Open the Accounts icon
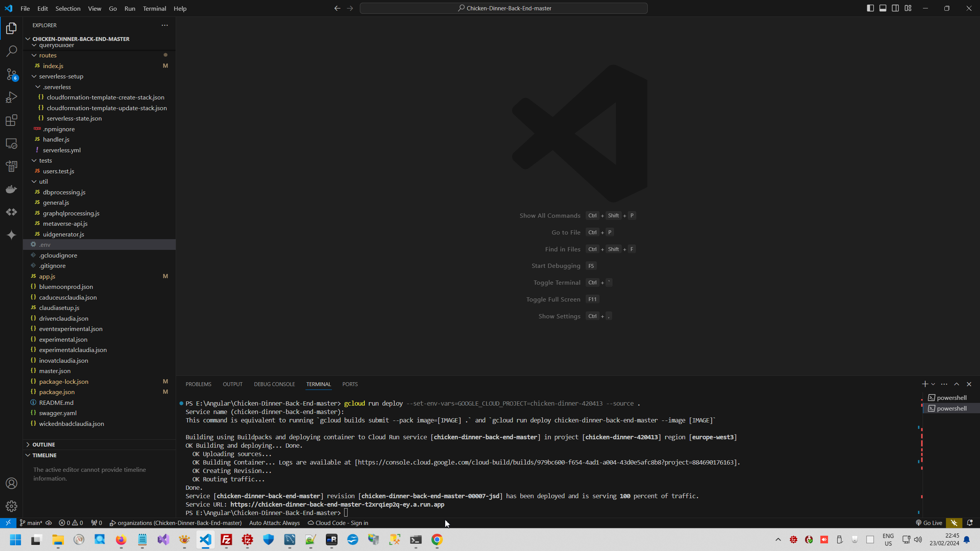Image resolution: width=980 pixels, height=551 pixels. coord(11,483)
